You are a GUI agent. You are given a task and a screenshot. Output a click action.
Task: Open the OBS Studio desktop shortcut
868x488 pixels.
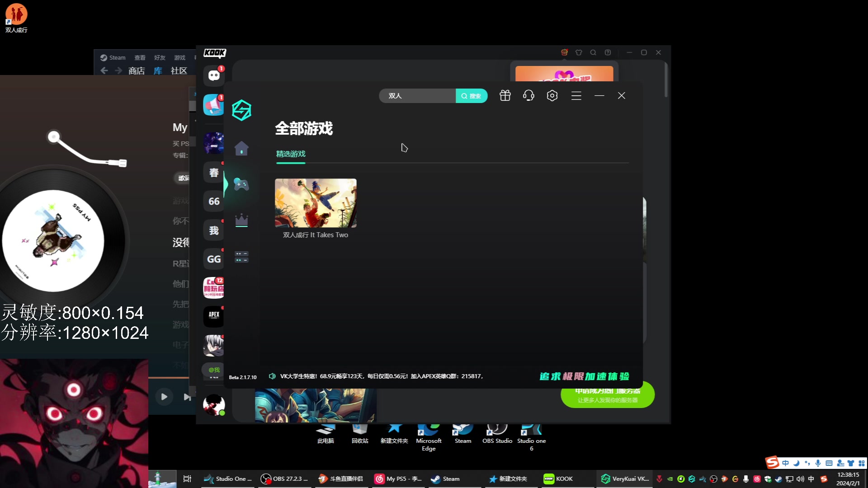[497, 434]
